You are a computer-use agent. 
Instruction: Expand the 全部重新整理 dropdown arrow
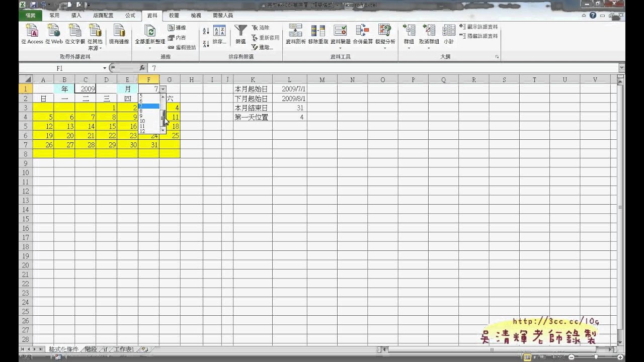[x=149, y=48]
